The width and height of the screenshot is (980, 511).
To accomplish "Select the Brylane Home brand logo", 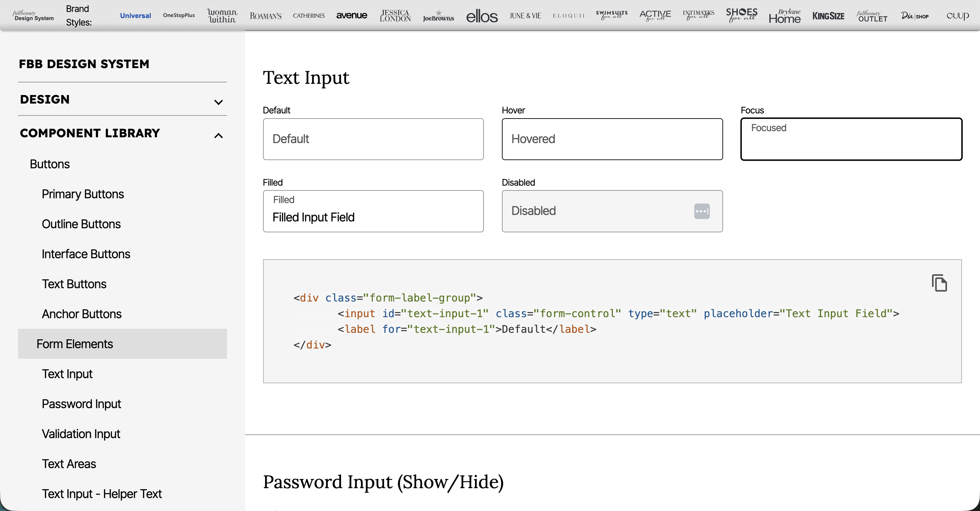I will [x=784, y=16].
